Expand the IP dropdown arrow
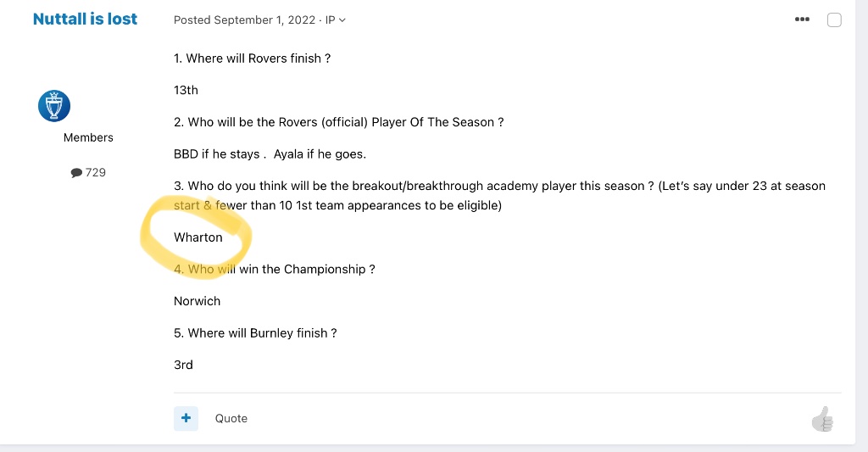The height and width of the screenshot is (452, 868). (342, 20)
